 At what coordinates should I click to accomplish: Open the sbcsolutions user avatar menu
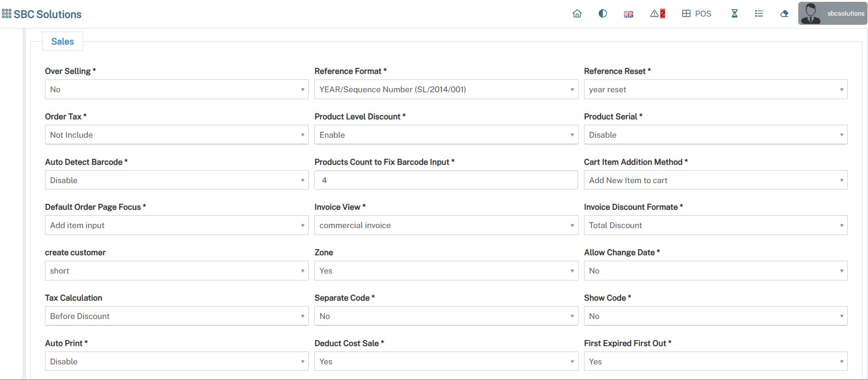pos(832,13)
